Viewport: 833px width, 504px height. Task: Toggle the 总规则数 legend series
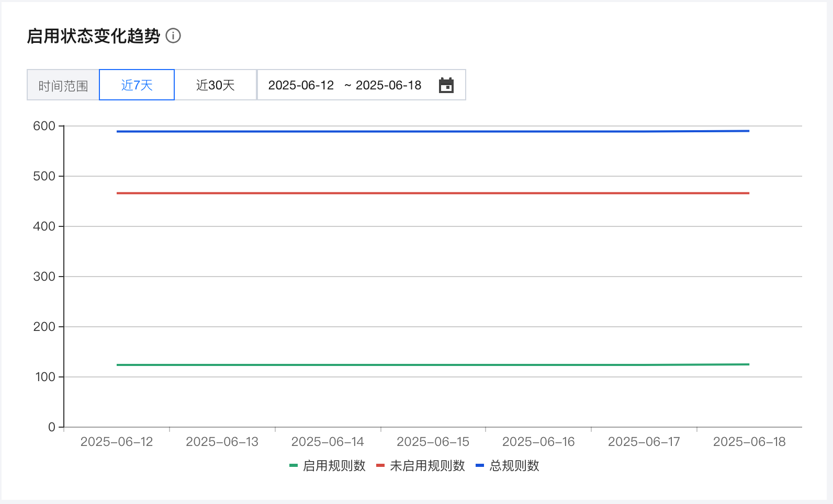514,465
